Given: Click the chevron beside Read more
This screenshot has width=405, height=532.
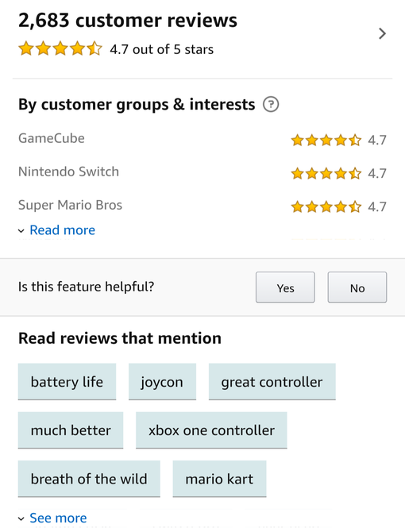Looking at the screenshot, I should point(21,231).
